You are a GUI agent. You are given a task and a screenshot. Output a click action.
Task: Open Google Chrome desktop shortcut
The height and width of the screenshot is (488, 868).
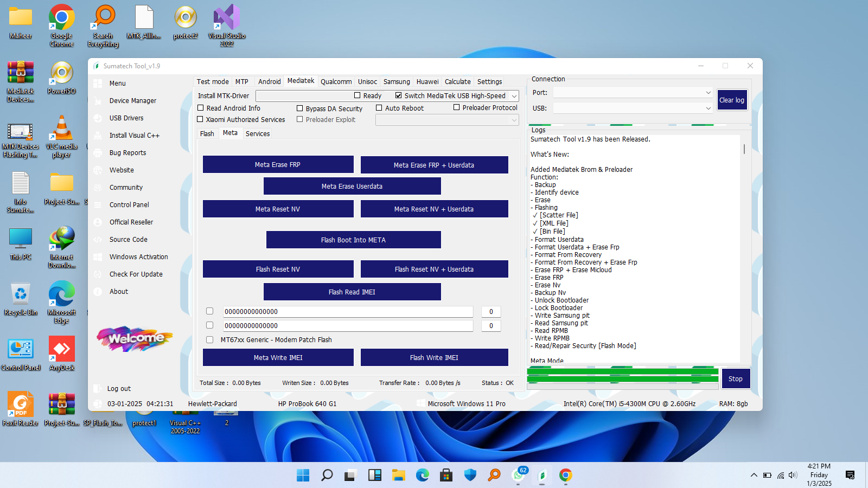[62, 25]
